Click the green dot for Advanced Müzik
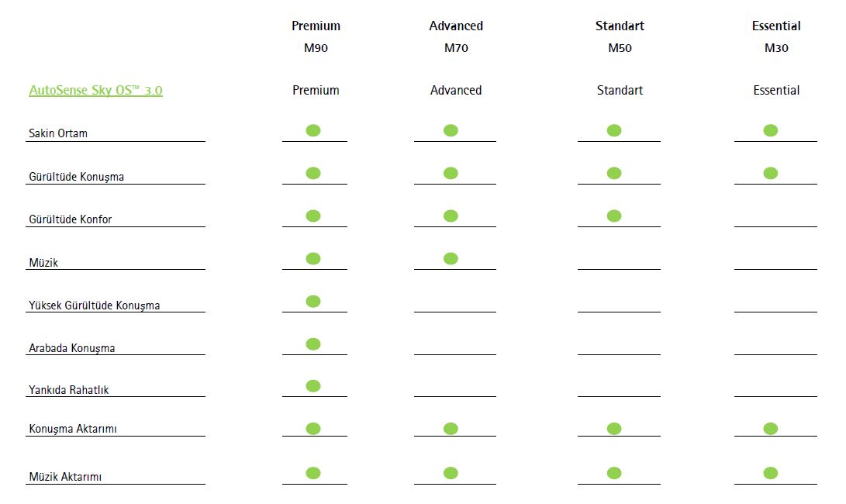Screen dimensions: 846x504 (x=451, y=258)
